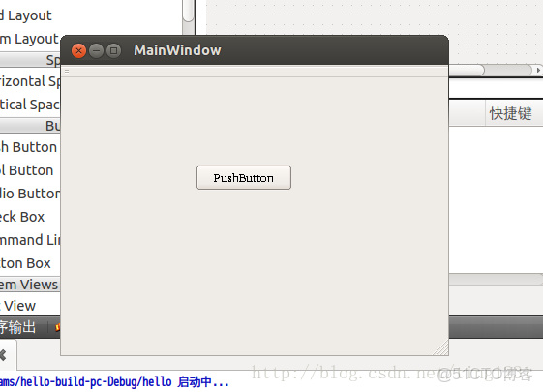
Task: Select the Horizontal Spacer widget item
Action: 30,81
